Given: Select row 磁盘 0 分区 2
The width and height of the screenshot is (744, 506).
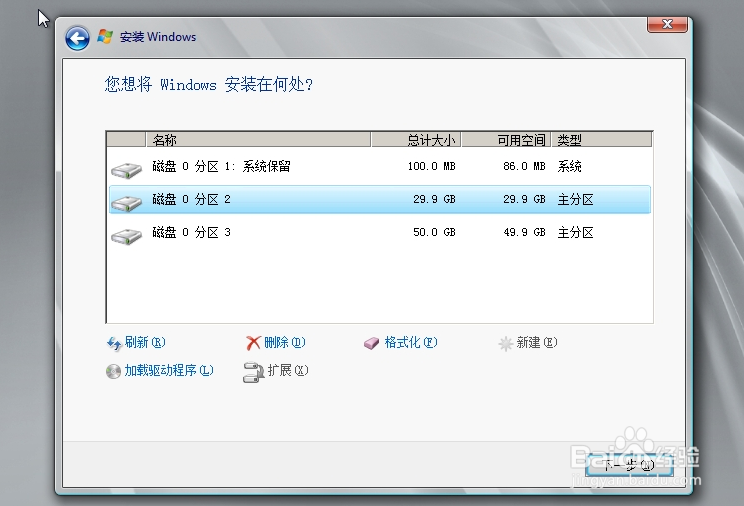Looking at the screenshot, I should (380, 199).
